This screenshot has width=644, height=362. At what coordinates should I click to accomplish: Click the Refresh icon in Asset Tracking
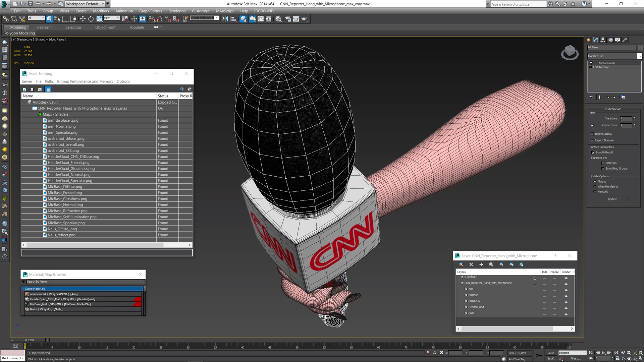[24, 89]
